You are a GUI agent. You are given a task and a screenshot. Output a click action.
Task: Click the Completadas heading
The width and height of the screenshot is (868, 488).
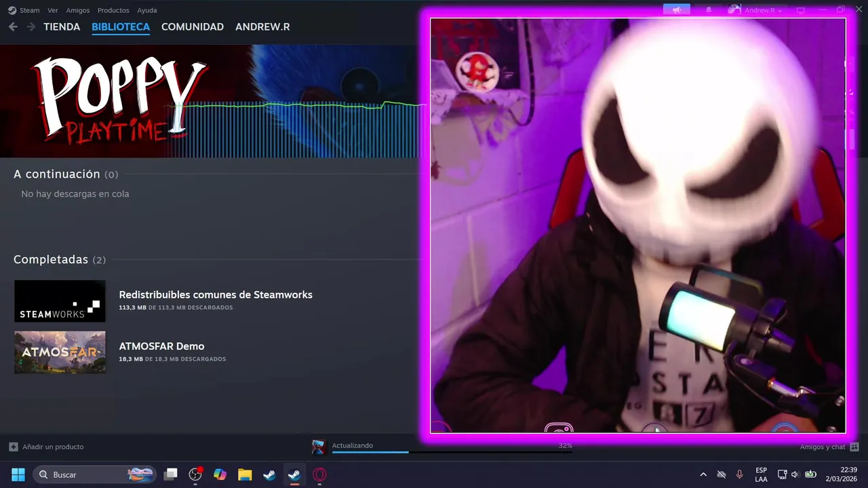pyautogui.click(x=51, y=260)
